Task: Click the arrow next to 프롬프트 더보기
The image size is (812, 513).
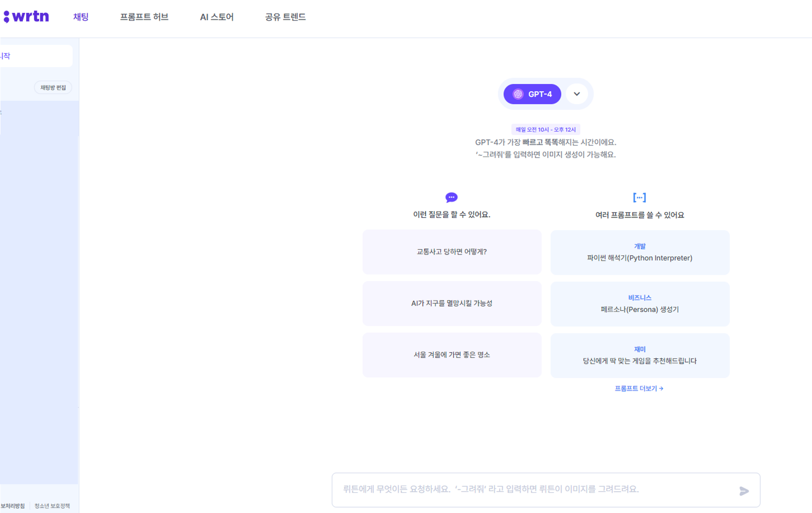Action: (662, 388)
